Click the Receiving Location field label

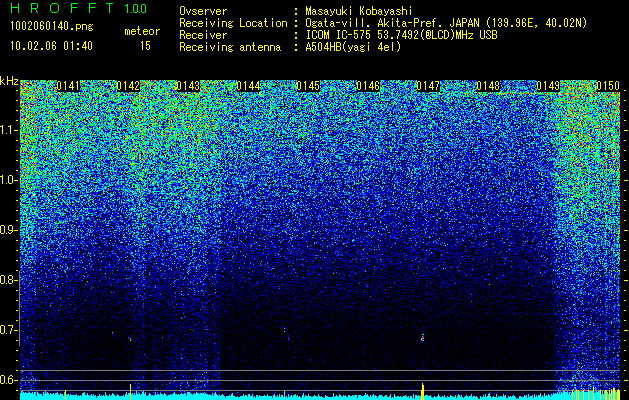[233, 23]
